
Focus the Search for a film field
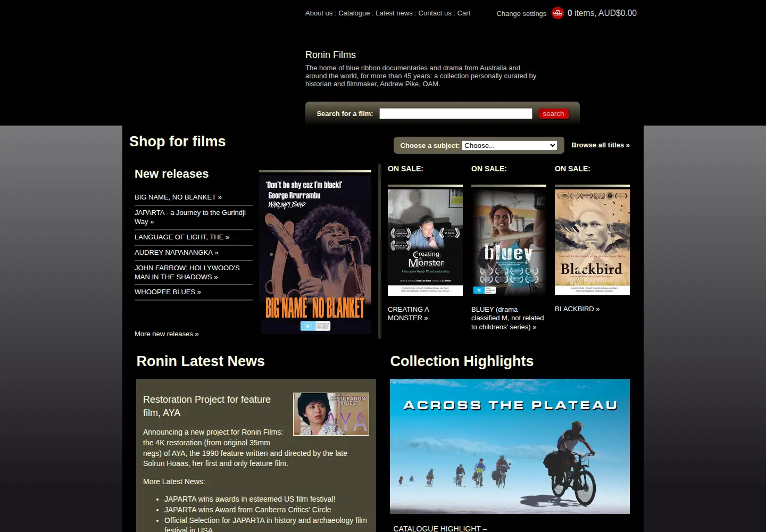pos(456,114)
